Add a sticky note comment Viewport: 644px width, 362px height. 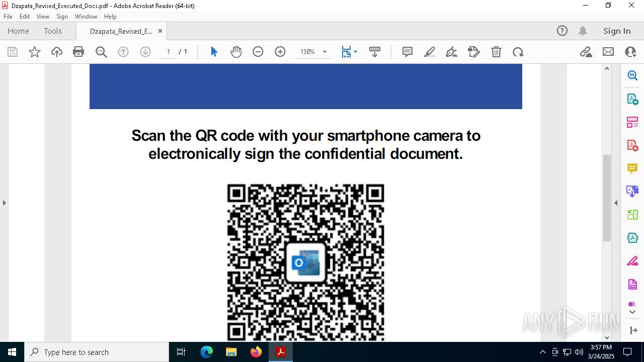click(408, 52)
